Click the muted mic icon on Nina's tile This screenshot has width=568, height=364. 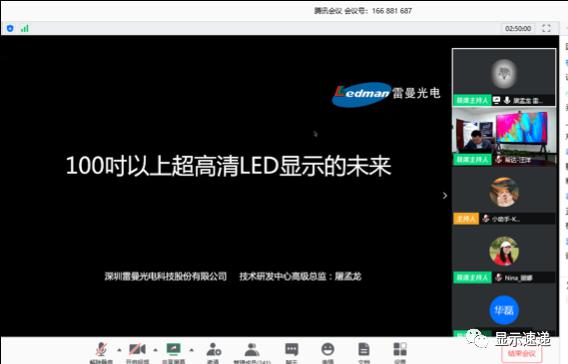[499, 277]
